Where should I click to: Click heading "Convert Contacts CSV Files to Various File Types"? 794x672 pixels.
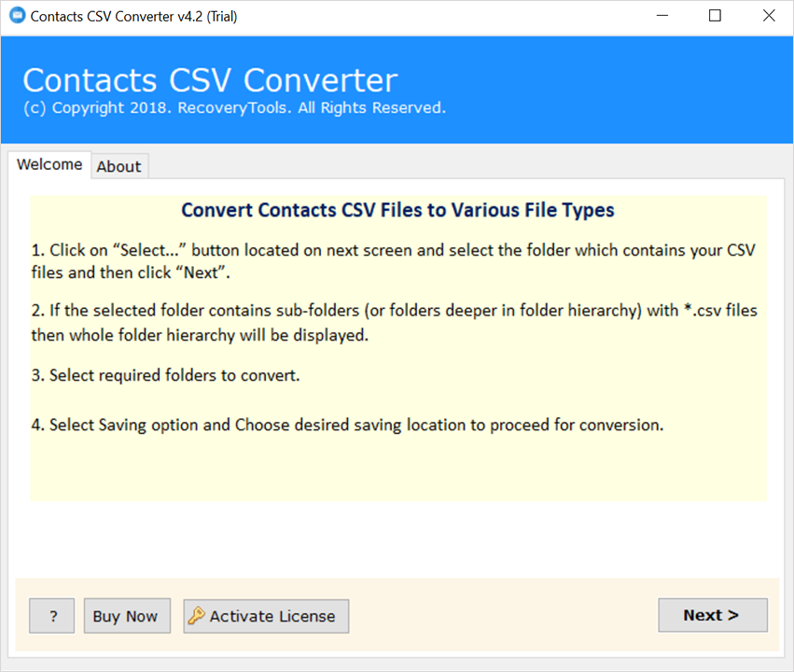click(x=398, y=210)
